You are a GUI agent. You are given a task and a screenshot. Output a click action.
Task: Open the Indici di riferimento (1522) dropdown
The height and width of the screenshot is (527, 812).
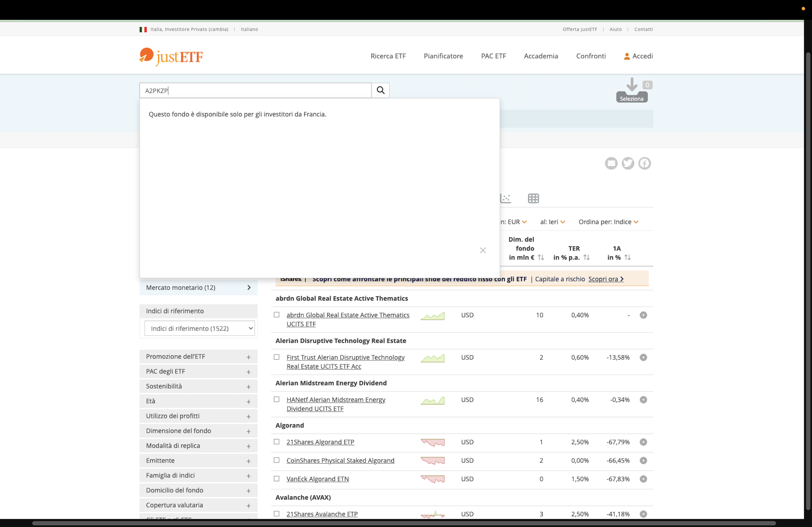[200, 328]
